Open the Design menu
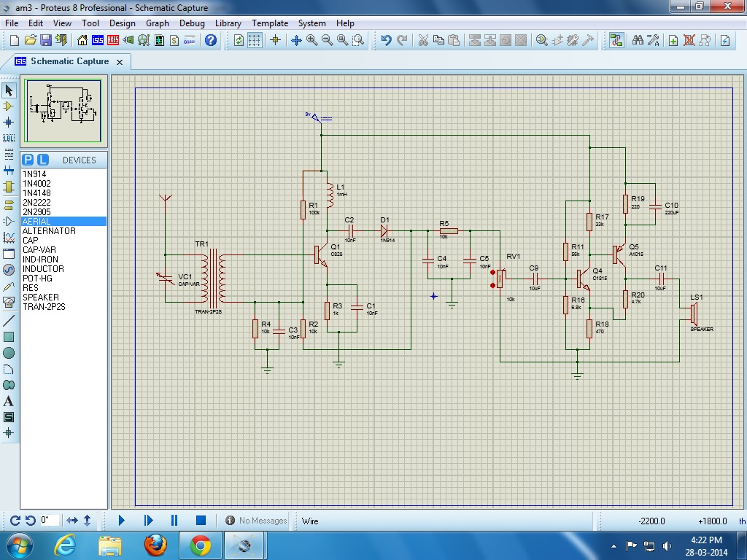The width and height of the screenshot is (747, 560). (122, 23)
